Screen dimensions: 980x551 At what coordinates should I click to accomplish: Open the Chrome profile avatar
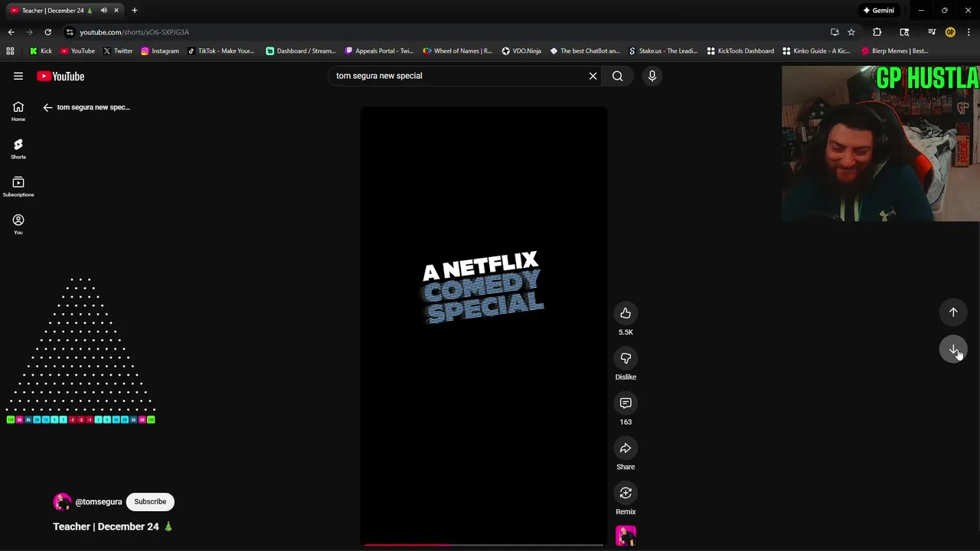point(950,32)
